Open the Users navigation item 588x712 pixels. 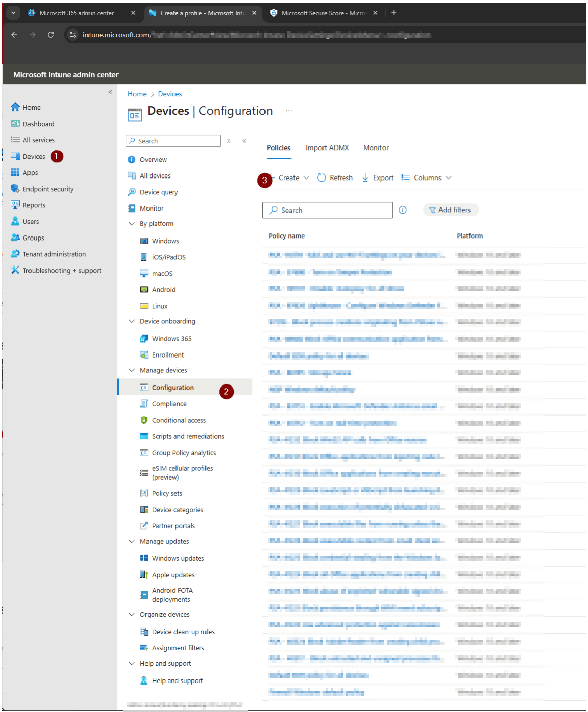[31, 222]
